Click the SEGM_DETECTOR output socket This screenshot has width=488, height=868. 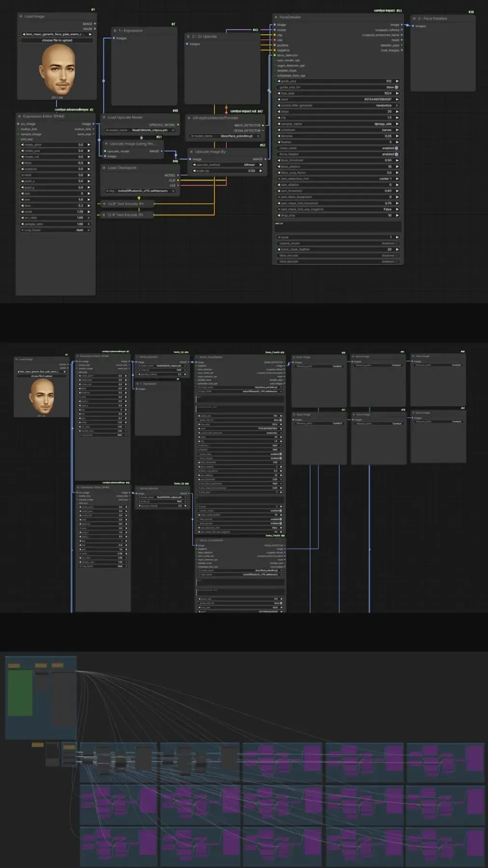click(x=263, y=131)
